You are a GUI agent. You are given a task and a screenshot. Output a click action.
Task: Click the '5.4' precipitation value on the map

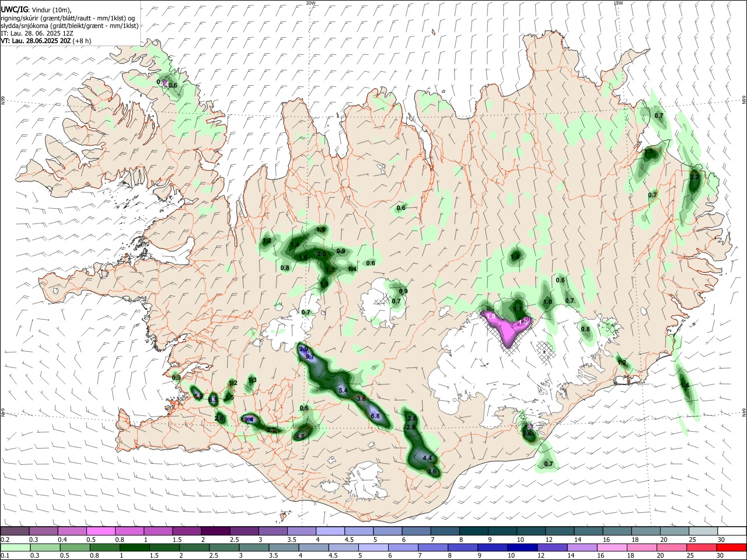(343, 390)
